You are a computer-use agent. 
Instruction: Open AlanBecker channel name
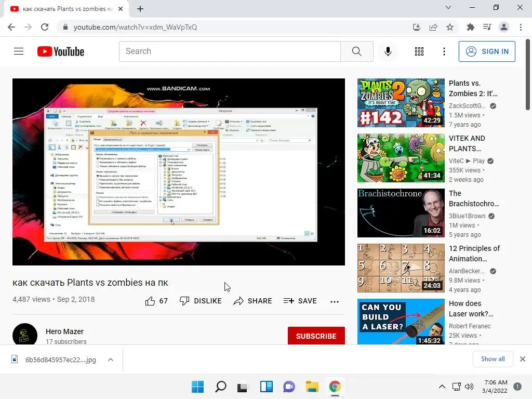tap(467, 271)
